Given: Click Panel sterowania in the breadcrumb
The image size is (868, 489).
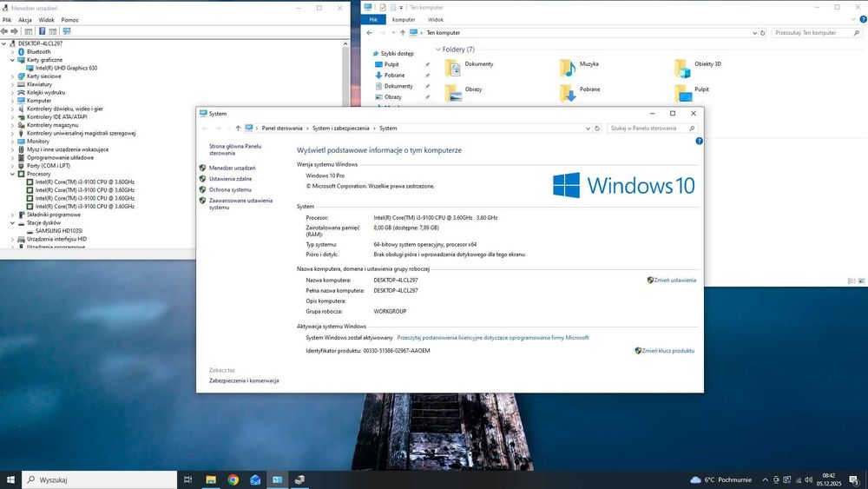Looking at the screenshot, I should pos(282,129).
